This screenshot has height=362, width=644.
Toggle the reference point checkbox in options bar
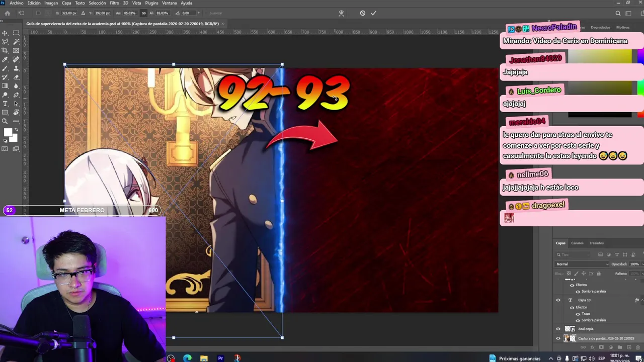[38, 13]
